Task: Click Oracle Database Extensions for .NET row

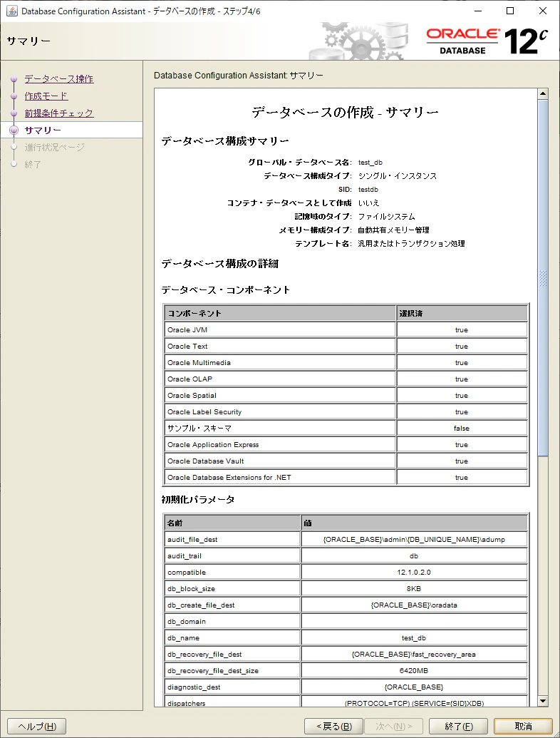Action: [x=346, y=477]
